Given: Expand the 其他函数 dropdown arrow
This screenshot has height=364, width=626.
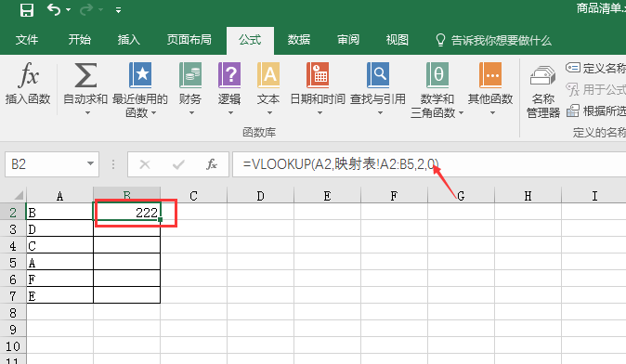Looking at the screenshot, I should click(492, 113).
